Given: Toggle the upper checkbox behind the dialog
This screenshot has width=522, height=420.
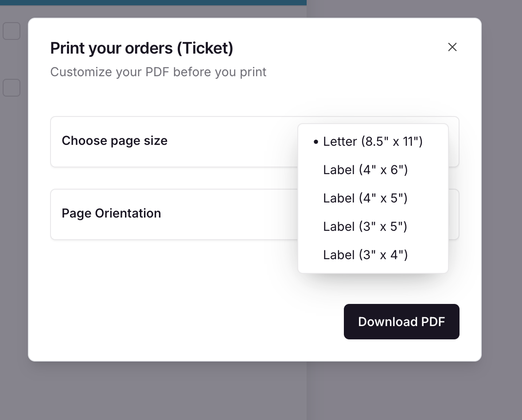Looking at the screenshot, I should 12,31.
